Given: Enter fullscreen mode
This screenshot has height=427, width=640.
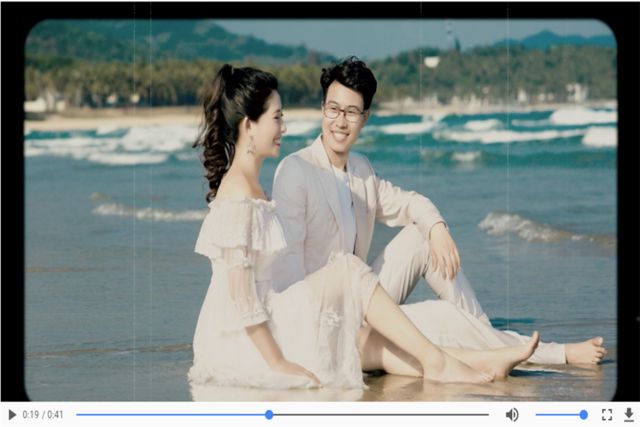Looking at the screenshot, I should [x=607, y=415].
